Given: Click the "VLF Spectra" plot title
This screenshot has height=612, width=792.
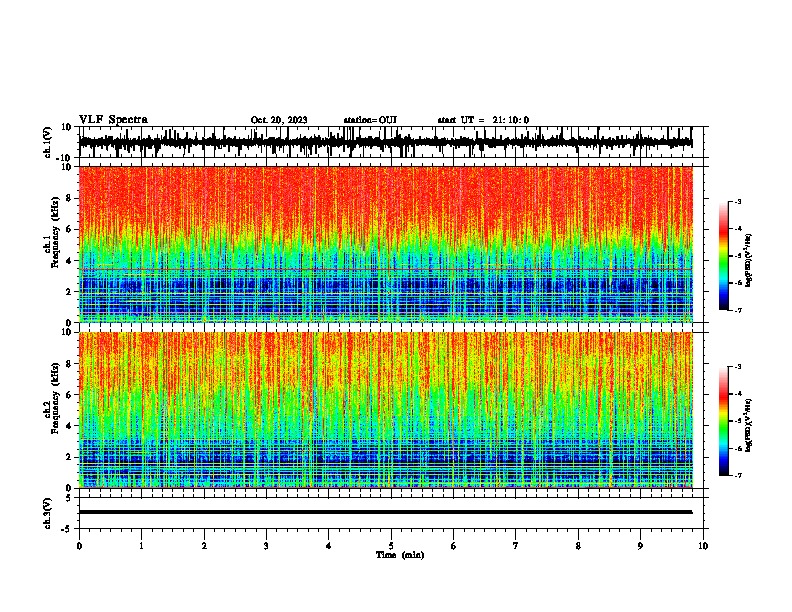Looking at the screenshot, I should point(113,119).
